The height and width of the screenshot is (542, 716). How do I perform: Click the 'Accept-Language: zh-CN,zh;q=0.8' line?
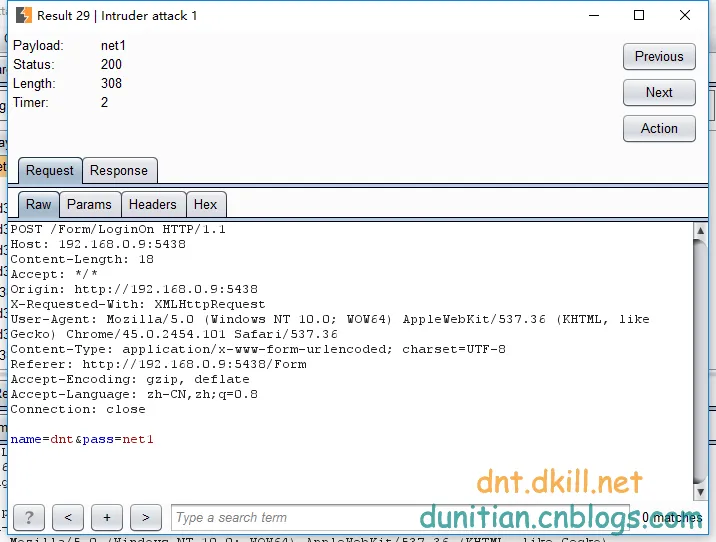click(x=134, y=395)
